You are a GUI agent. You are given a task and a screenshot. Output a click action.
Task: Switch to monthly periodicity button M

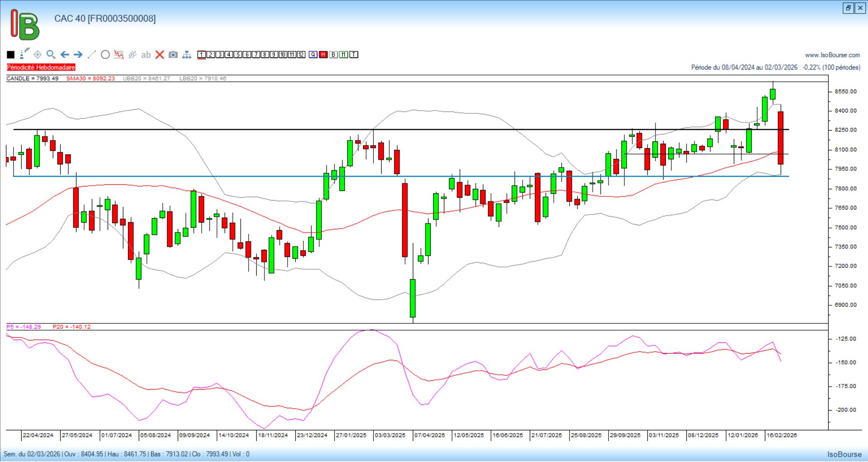344,55
